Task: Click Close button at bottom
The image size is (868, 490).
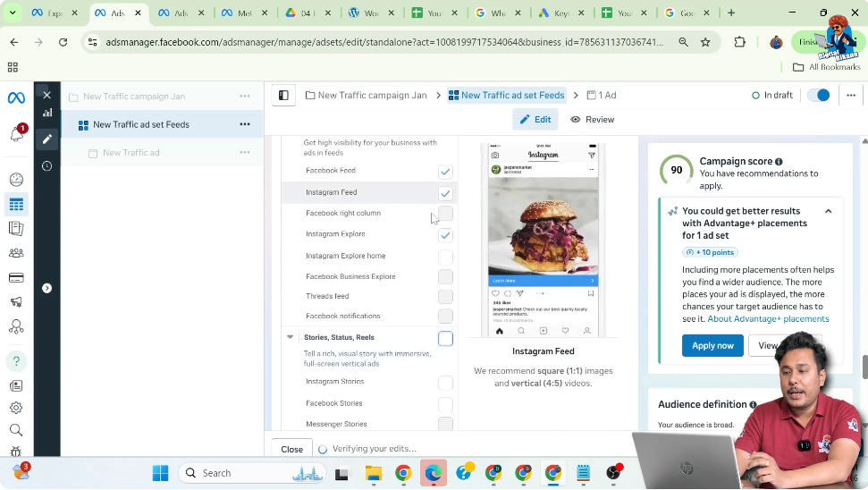Action: (x=291, y=449)
